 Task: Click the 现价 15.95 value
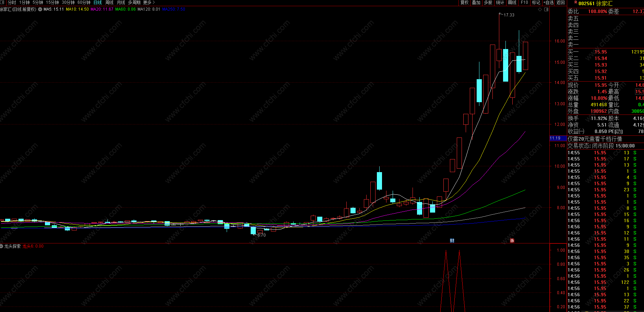tap(601, 85)
